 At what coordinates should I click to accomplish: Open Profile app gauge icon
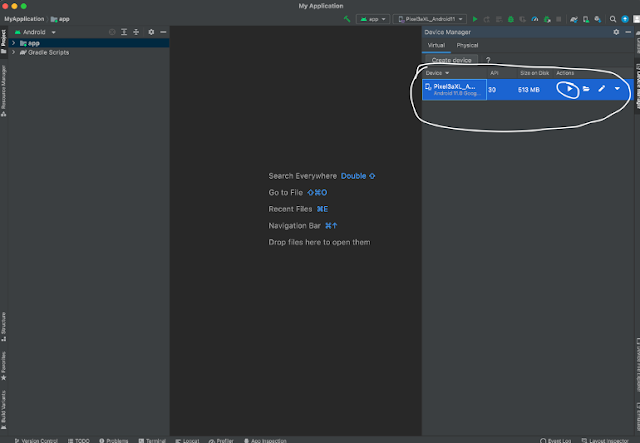535,19
